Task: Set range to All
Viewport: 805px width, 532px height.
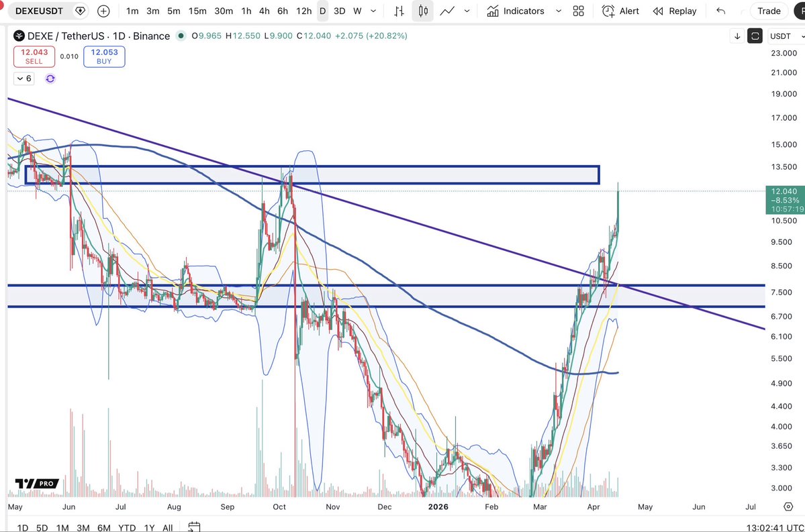Action: pos(167,527)
